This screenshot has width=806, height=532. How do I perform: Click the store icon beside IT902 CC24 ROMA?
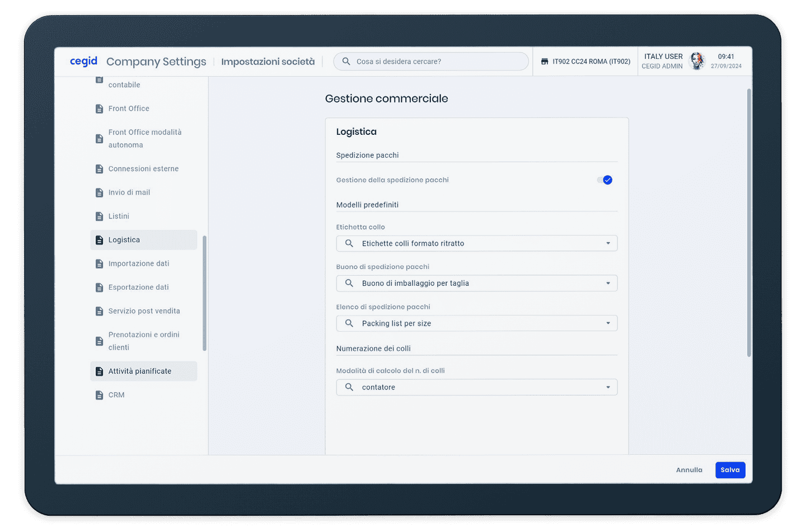pyautogui.click(x=545, y=62)
